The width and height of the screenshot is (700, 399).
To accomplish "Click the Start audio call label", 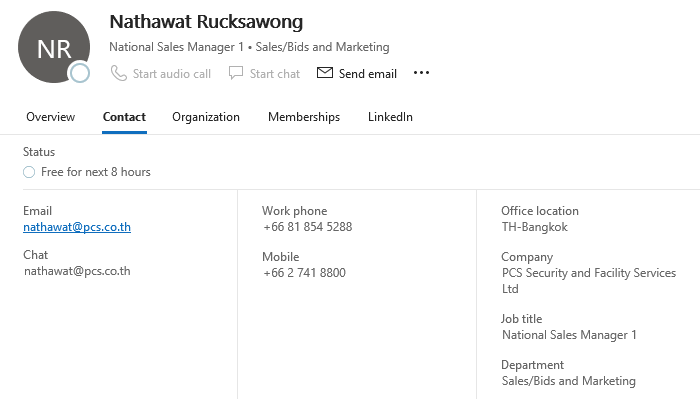I will (172, 74).
